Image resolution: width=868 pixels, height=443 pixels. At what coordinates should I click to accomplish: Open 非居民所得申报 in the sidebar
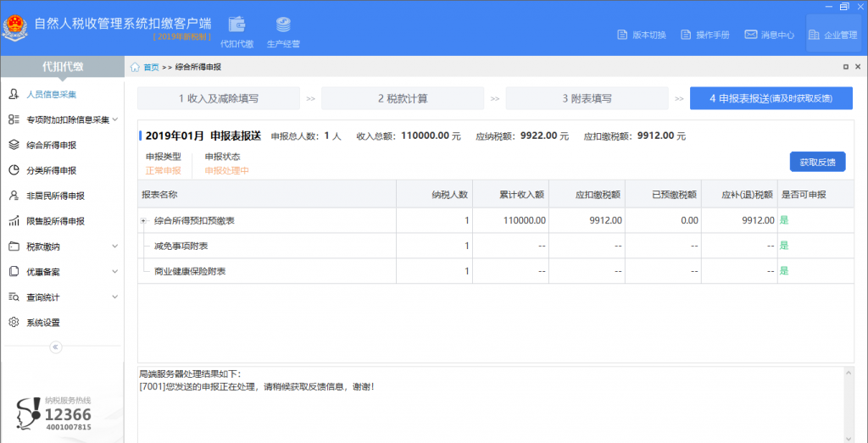pos(55,196)
